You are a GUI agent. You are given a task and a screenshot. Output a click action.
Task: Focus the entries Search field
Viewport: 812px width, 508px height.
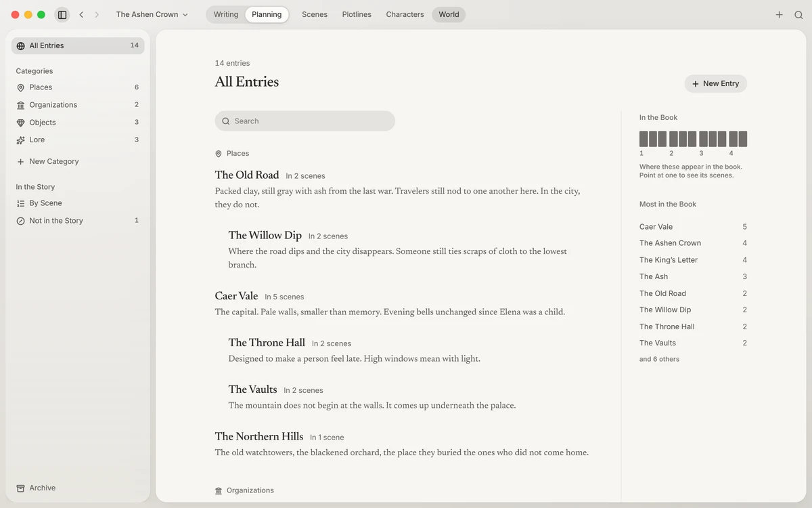pyautogui.click(x=305, y=121)
